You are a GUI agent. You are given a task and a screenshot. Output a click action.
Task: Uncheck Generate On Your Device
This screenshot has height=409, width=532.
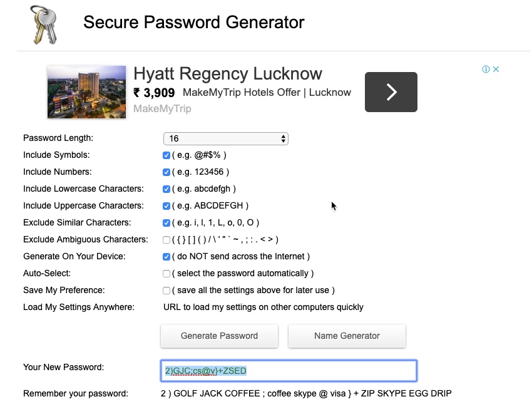tap(166, 257)
